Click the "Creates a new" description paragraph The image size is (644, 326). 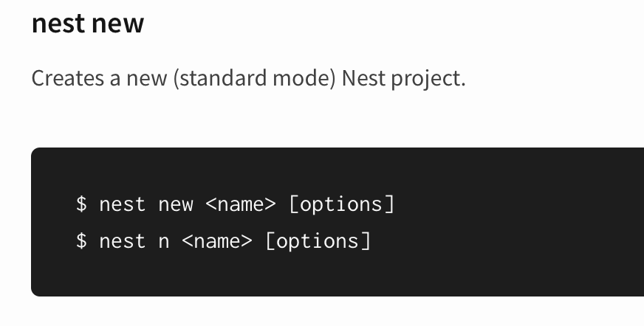[x=248, y=78]
